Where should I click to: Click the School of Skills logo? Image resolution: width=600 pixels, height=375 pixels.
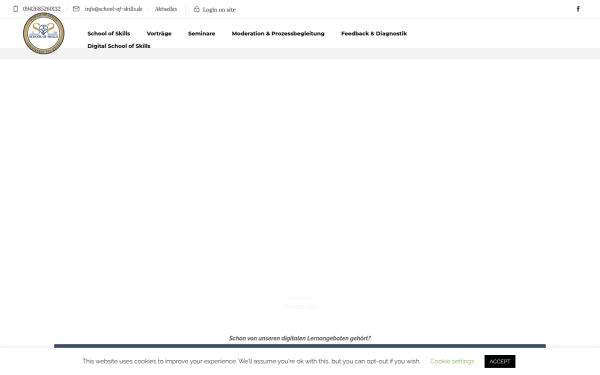coord(44,33)
